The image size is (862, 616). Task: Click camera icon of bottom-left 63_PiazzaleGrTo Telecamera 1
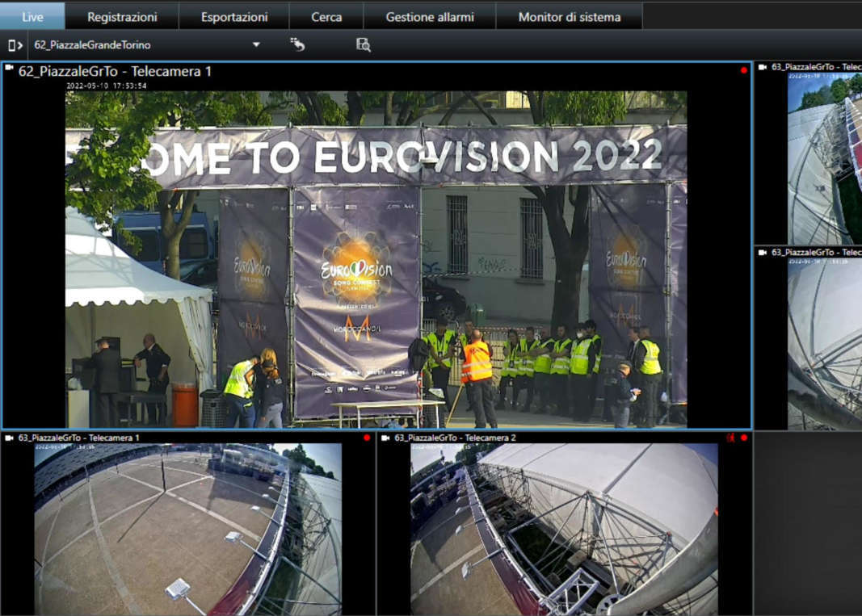(9, 438)
